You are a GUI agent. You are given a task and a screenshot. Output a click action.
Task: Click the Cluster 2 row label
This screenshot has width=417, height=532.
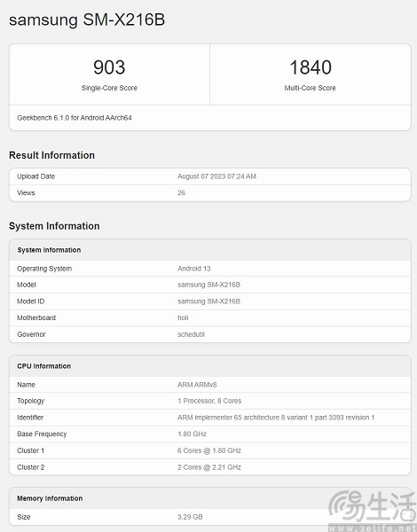pos(31,467)
